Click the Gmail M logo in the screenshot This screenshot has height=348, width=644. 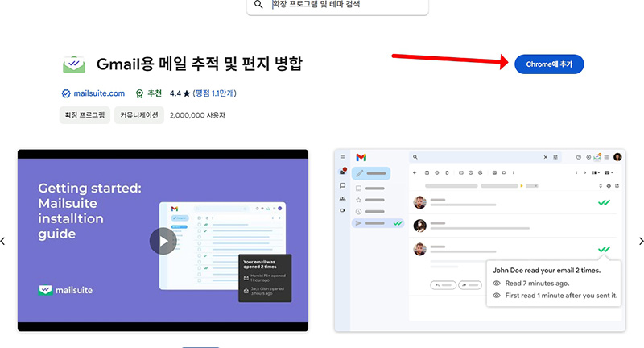(361, 157)
